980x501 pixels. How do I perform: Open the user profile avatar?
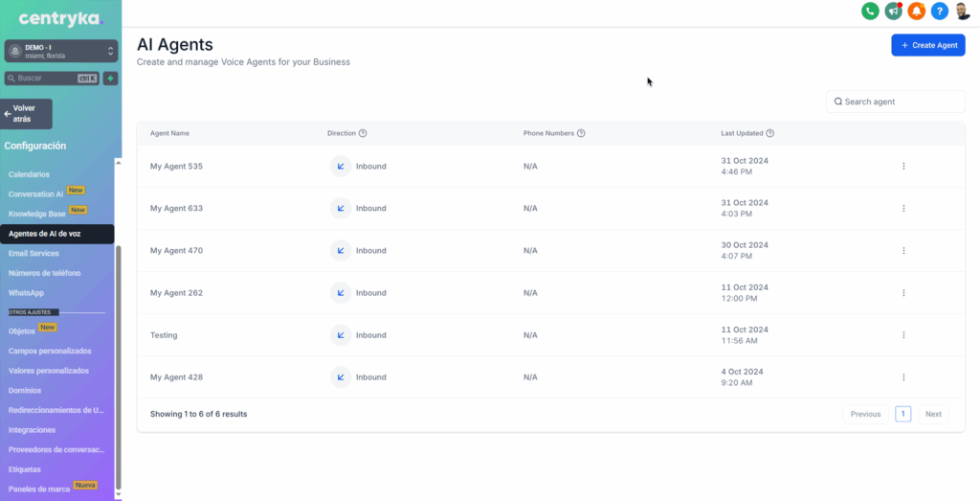point(963,11)
